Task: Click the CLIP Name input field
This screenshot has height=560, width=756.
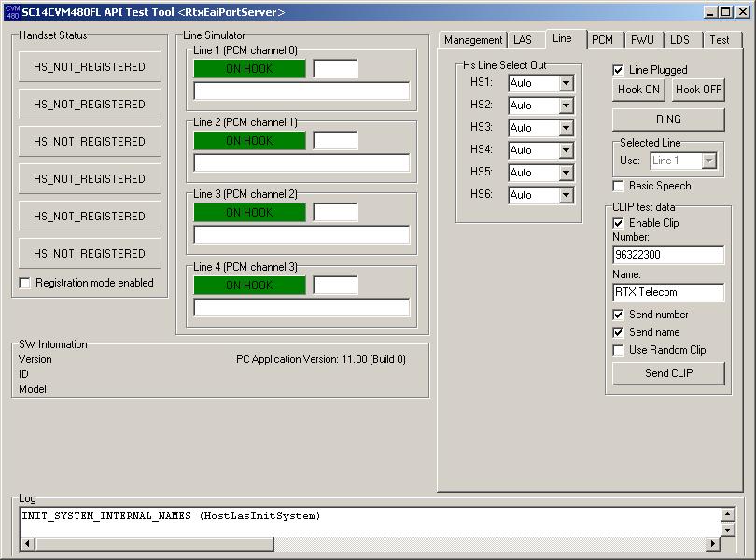Action: pos(668,292)
